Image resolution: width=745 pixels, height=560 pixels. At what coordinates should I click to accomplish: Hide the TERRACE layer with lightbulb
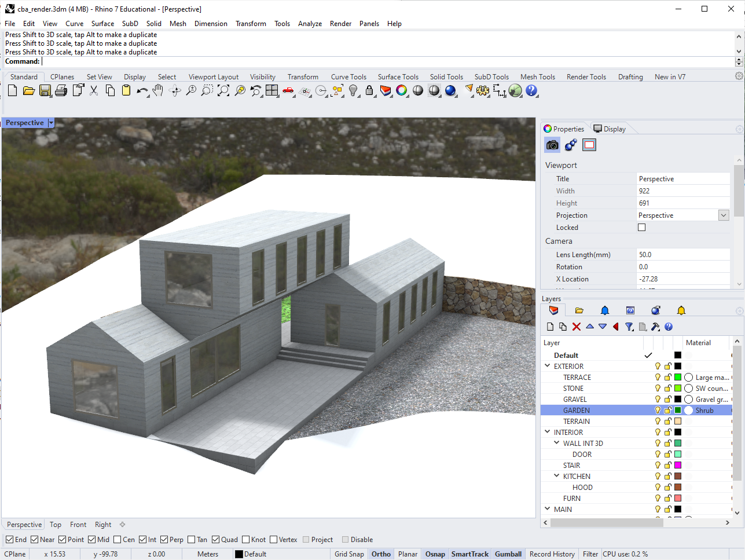pyautogui.click(x=658, y=378)
